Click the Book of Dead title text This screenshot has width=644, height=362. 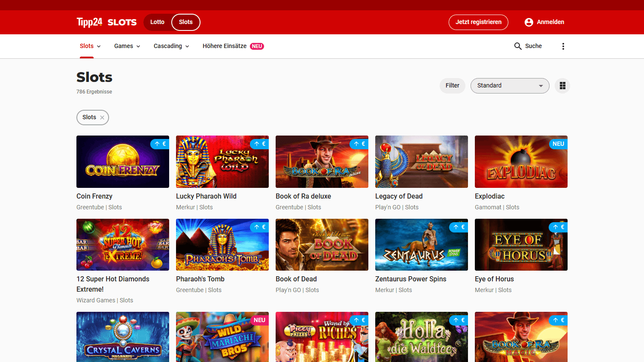click(296, 279)
